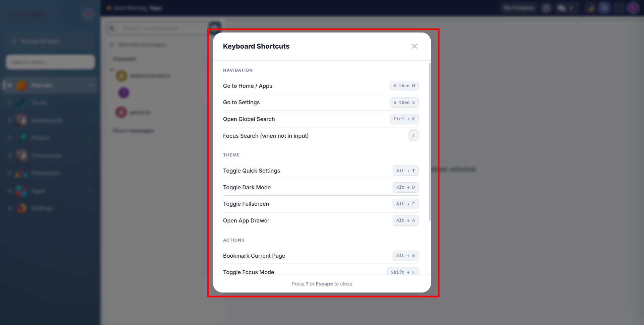
Task: Click the Alt + D shortcut badge
Action: (405, 187)
